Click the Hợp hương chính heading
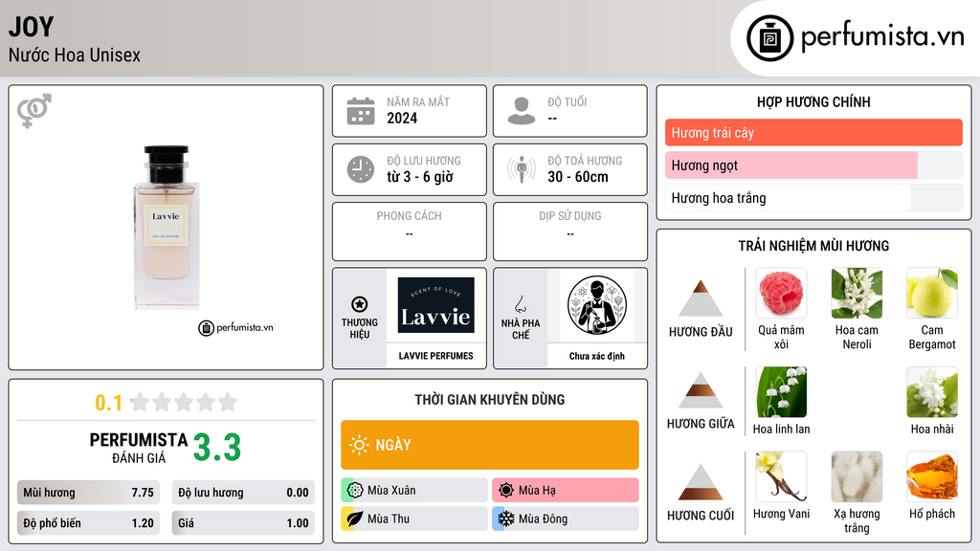 click(813, 101)
